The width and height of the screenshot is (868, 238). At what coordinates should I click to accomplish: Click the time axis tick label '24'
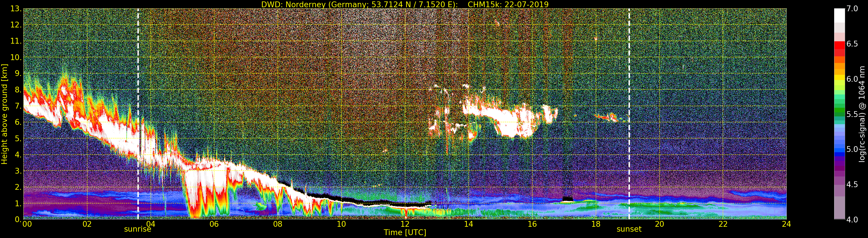click(x=786, y=224)
